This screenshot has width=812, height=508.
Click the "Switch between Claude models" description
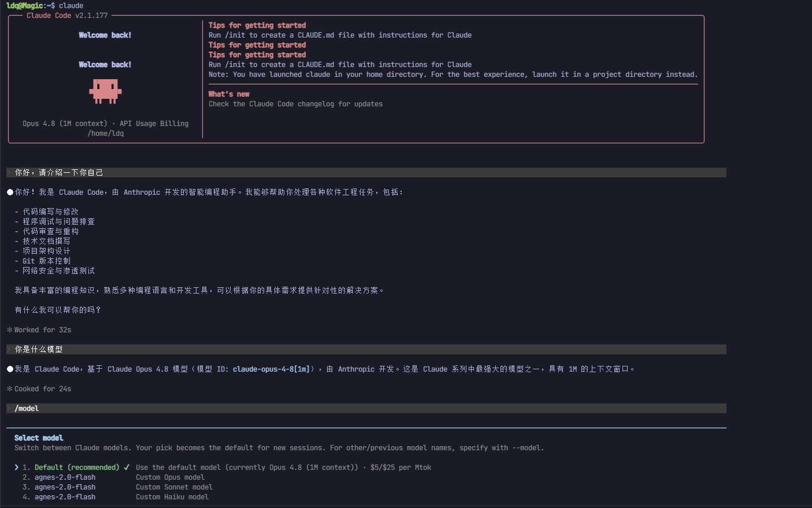tap(279, 448)
